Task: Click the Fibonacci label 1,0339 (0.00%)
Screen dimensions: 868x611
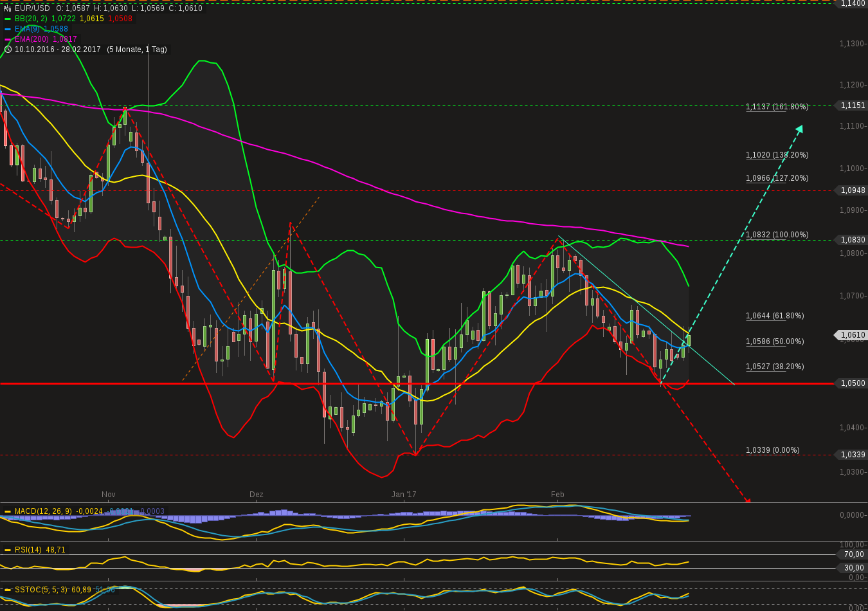Action: (x=773, y=450)
